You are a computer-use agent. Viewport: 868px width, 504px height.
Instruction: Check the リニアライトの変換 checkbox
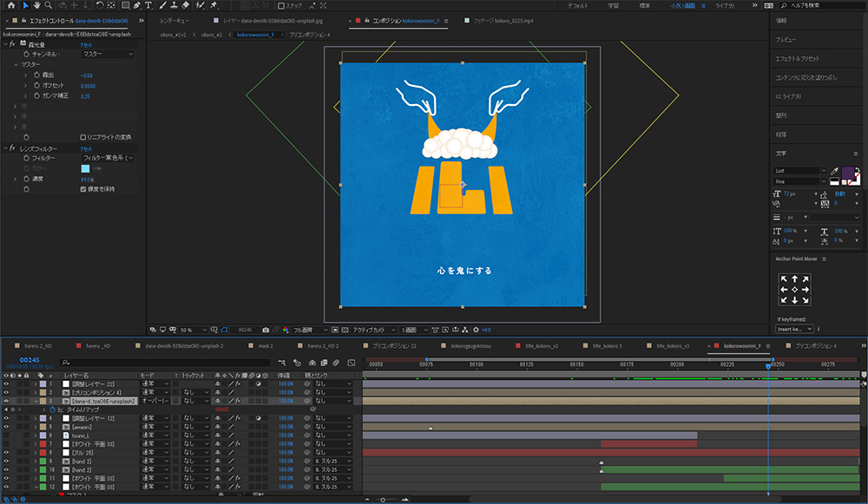82,137
